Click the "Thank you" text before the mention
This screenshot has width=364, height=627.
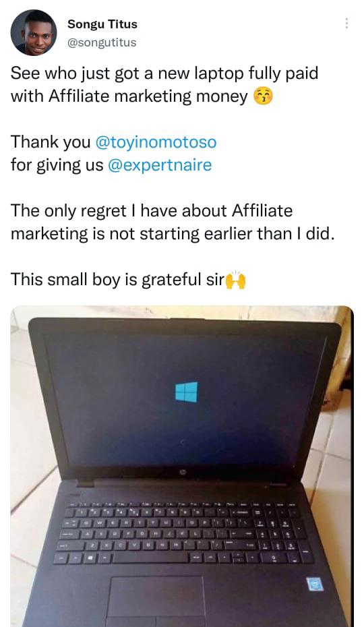click(x=51, y=142)
